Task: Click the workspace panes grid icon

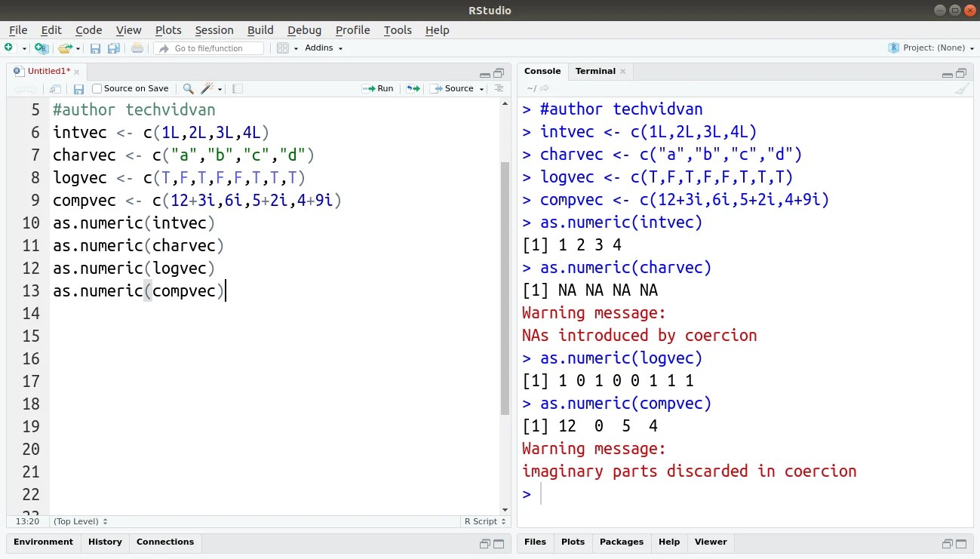Action: point(283,48)
